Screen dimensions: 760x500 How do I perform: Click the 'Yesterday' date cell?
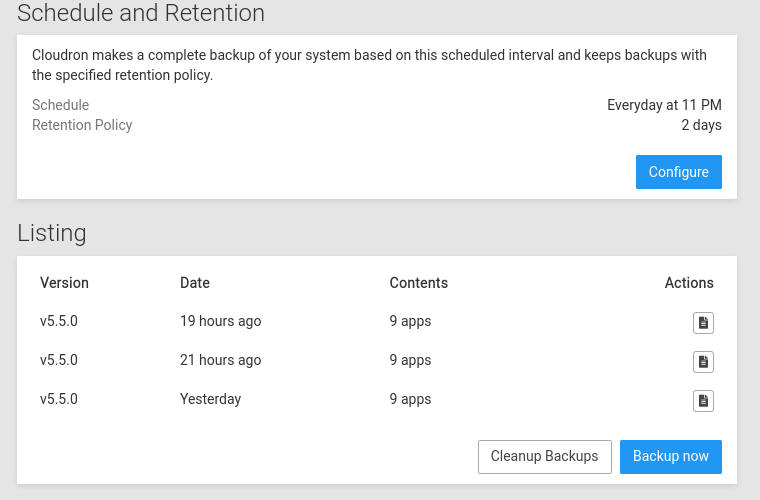[210, 399]
